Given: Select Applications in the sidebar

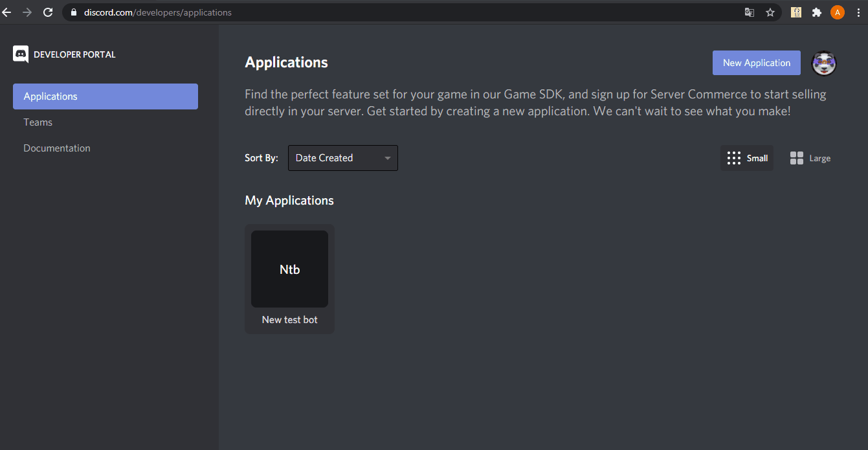Looking at the screenshot, I should 106,96.
